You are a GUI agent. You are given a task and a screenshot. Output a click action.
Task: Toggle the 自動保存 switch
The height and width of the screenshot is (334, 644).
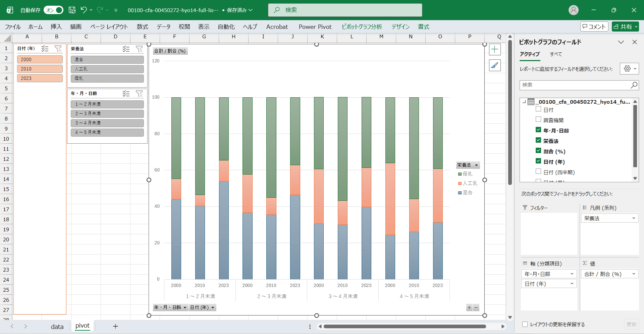pyautogui.click(x=54, y=10)
